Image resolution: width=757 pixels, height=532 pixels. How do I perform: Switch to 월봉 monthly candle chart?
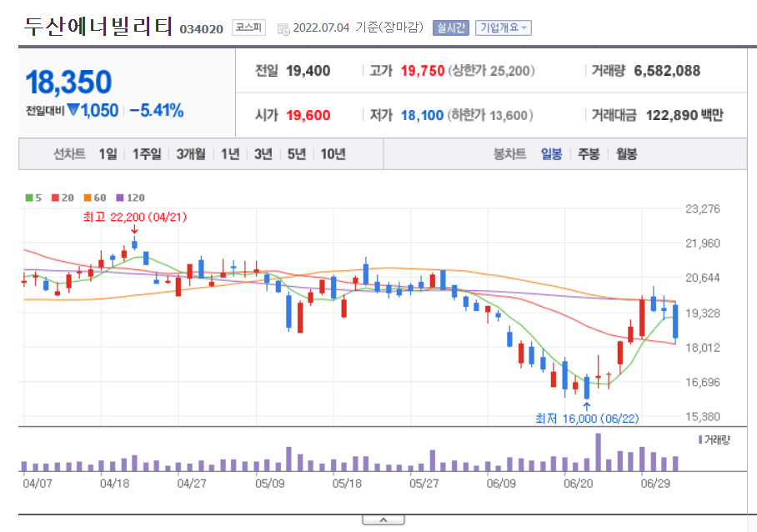pyautogui.click(x=626, y=154)
